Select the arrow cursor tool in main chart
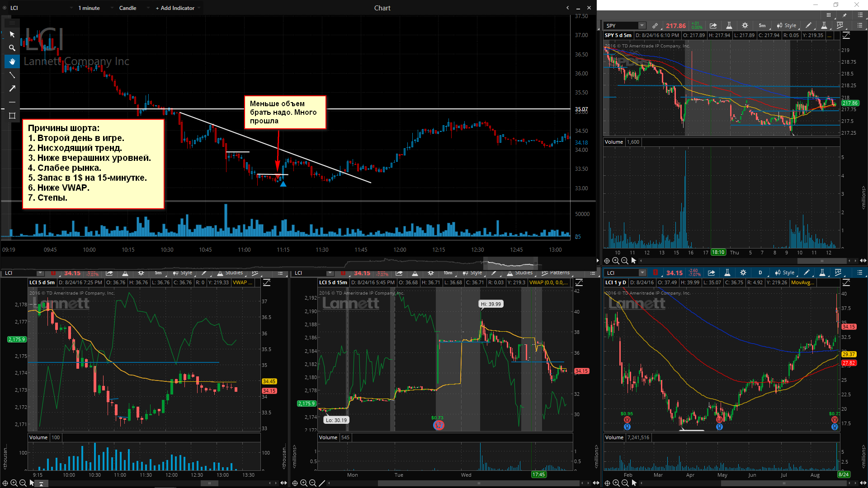 12,34
